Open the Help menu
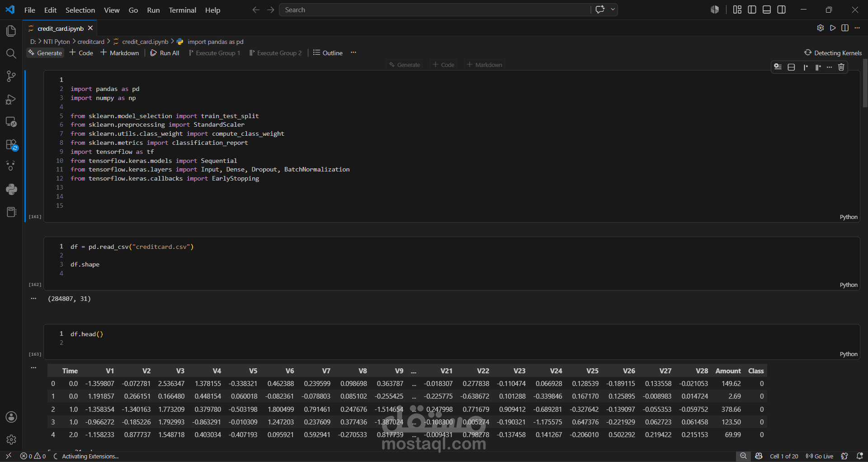The height and width of the screenshot is (462, 868). tap(212, 10)
